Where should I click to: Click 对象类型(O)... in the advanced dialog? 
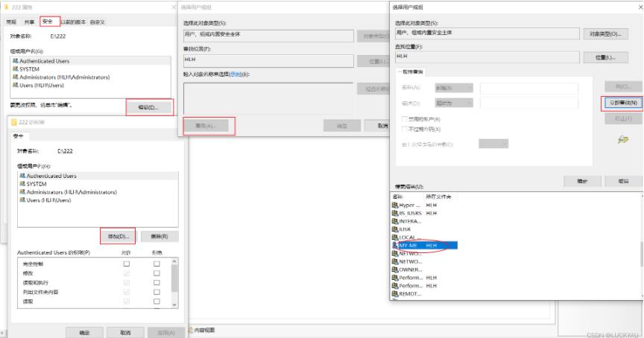605,34
